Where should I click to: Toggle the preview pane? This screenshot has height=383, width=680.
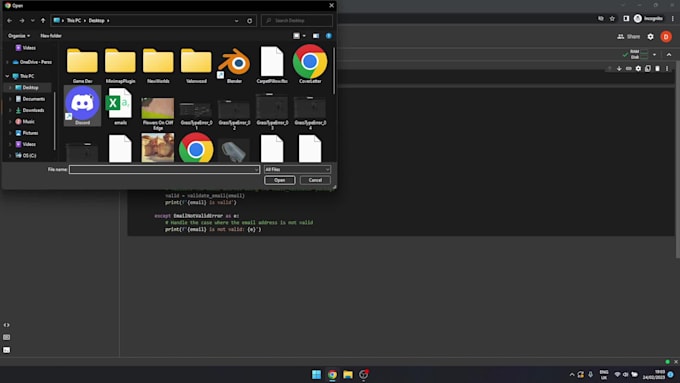pyautogui.click(x=316, y=36)
